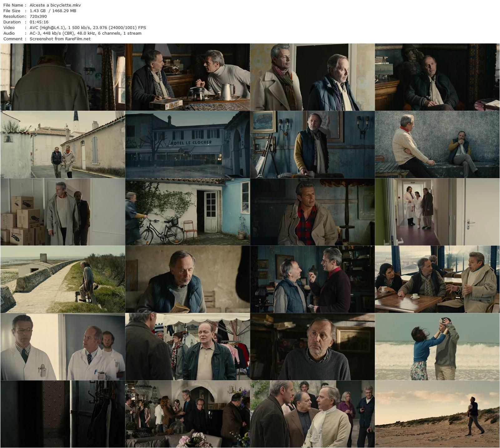Click thumbnail of man walking on sand dune
500x448 pixels.
pyautogui.click(x=437, y=414)
